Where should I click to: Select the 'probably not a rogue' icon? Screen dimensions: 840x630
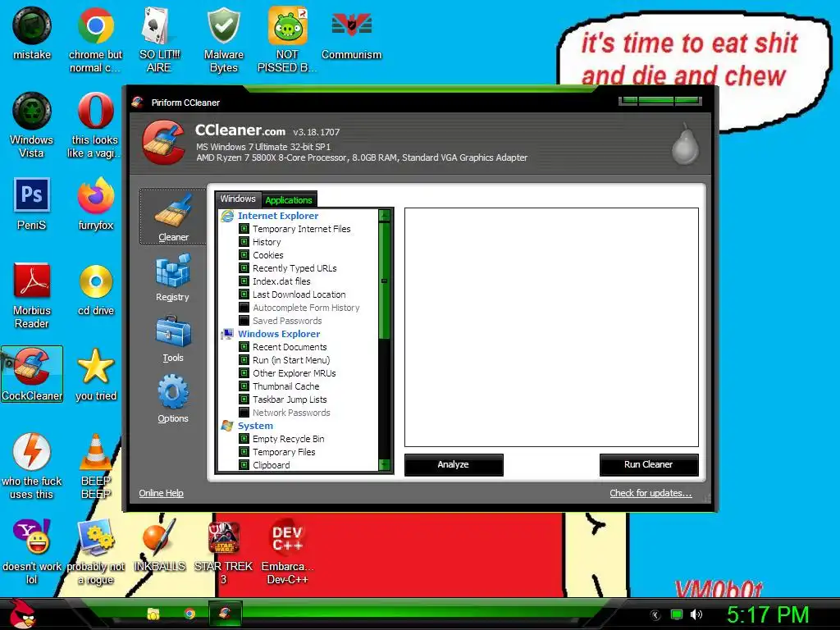tap(96, 538)
